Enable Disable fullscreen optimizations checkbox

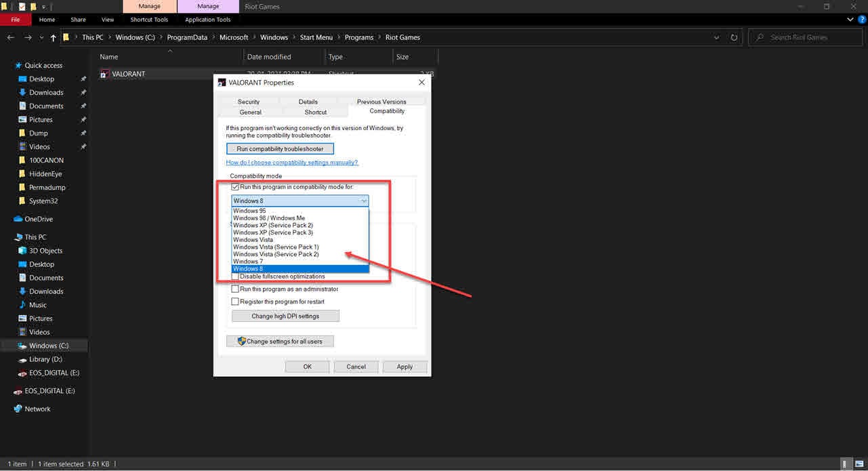point(235,277)
